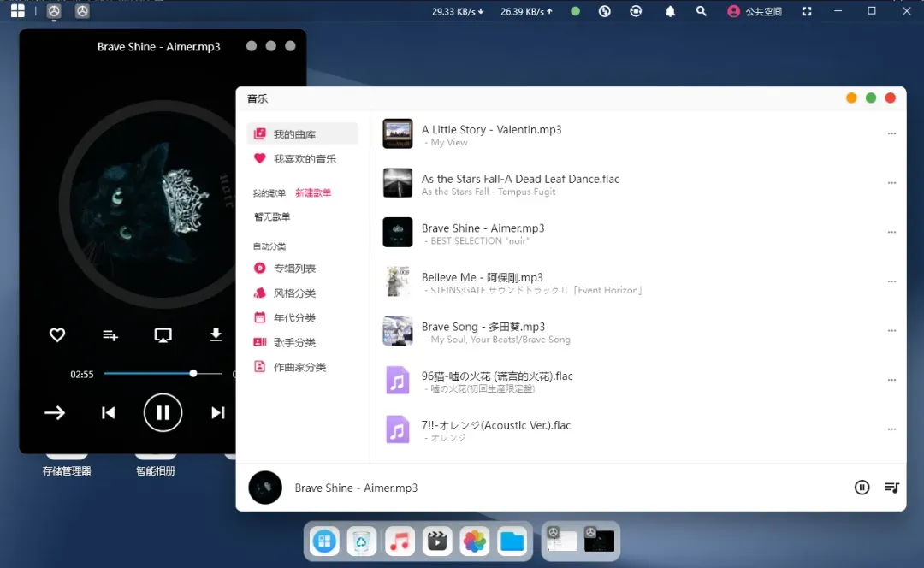Click the 新建歌单 link
Viewport: 924px width, 568px height.
tap(313, 193)
